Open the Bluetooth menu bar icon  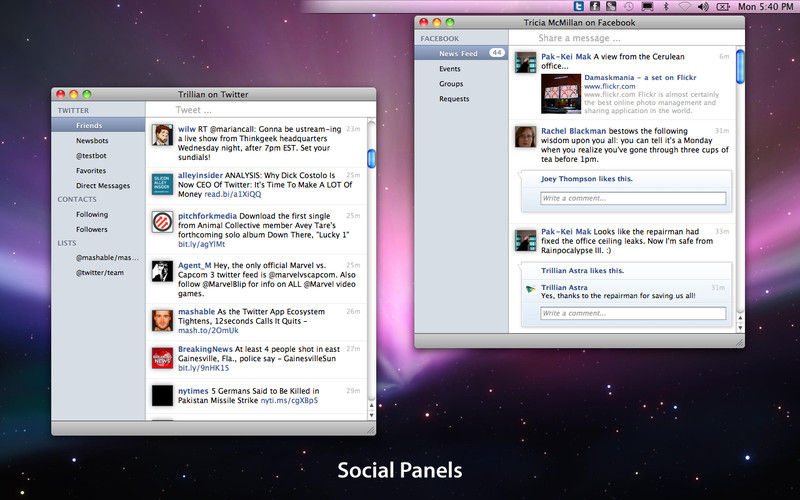[x=666, y=6]
